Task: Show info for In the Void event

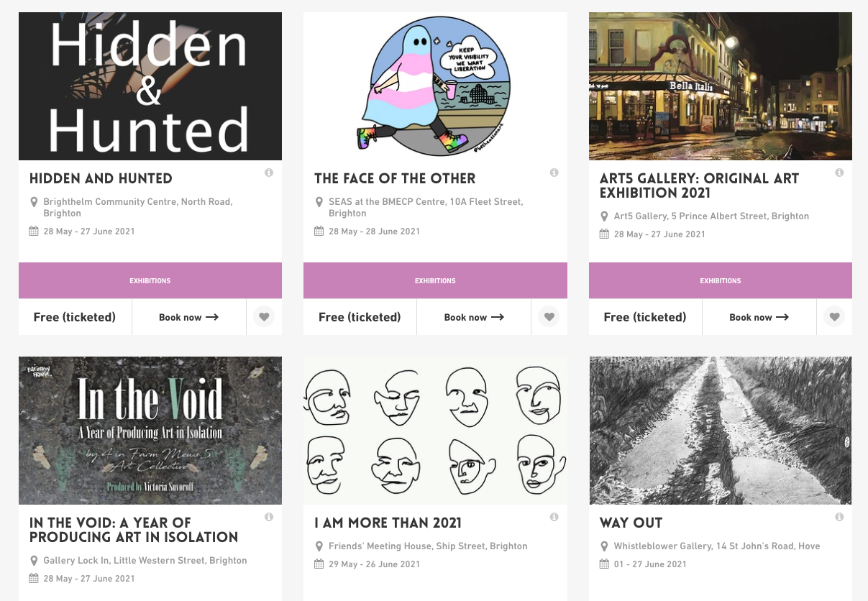Action: [269, 517]
